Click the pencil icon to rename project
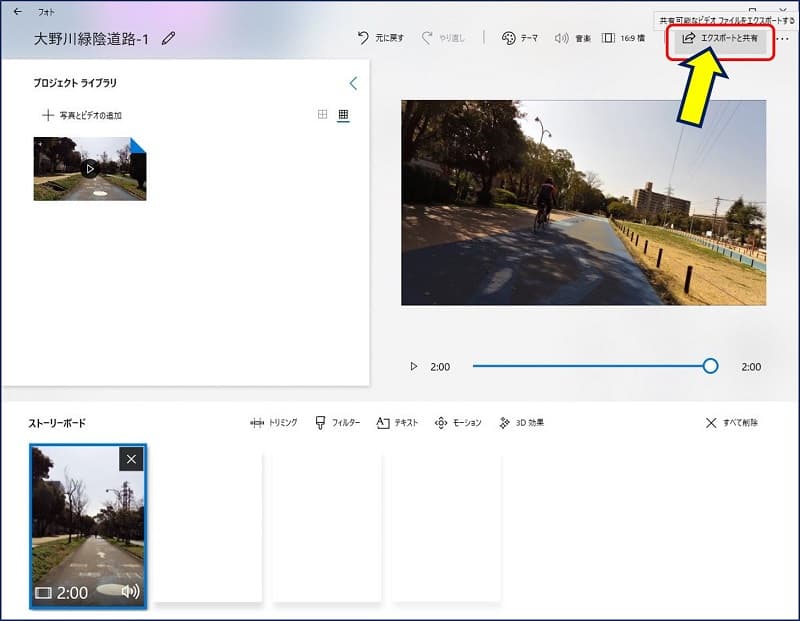This screenshot has height=621, width=800. click(x=168, y=38)
